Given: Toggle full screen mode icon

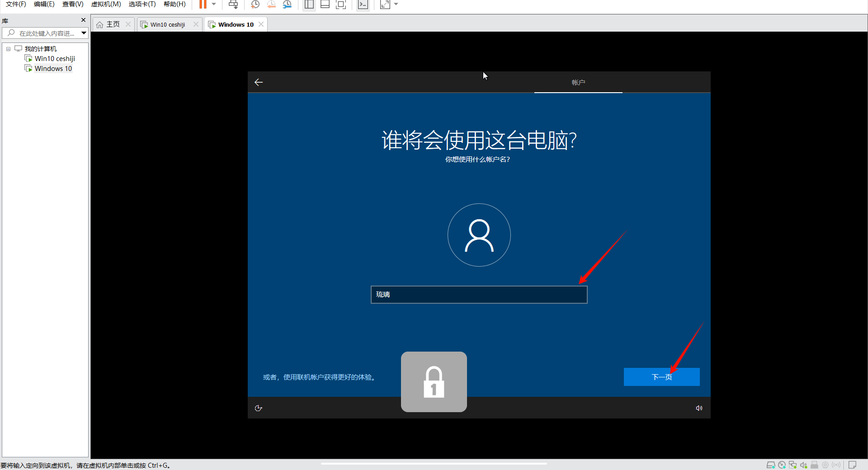Looking at the screenshot, I should click(x=341, y=5).
